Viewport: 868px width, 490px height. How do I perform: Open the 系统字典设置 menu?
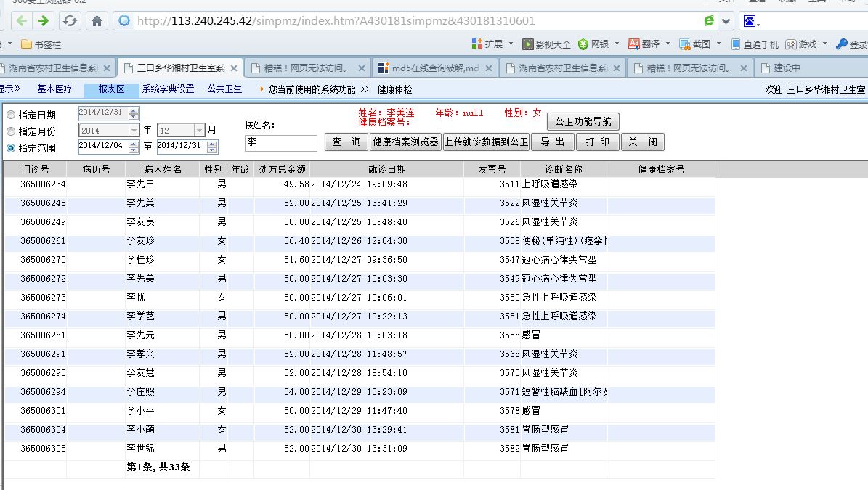pyautogui.click(x=168, y=89)
